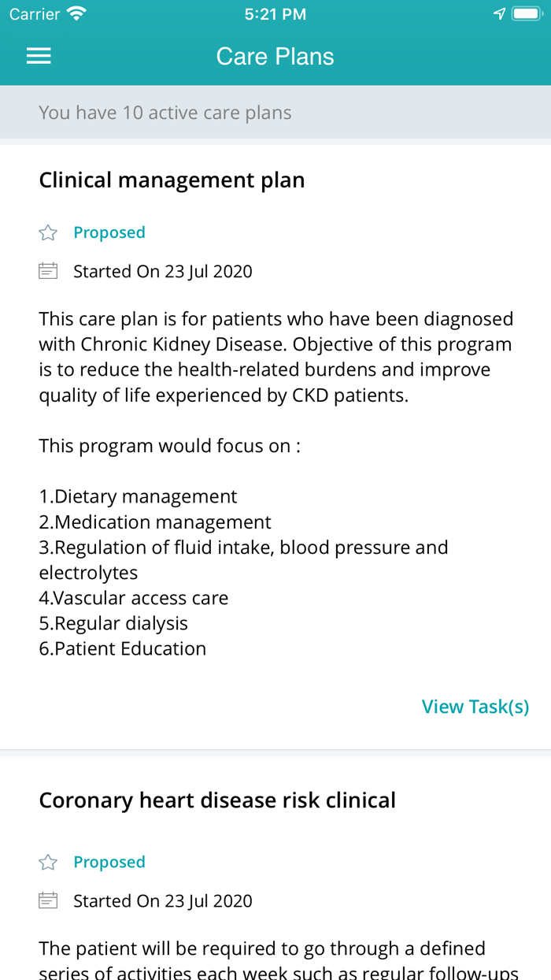The width and height of the screenshot is (551, 980).
Task: Tap the active care plans banner
Action: click(166, 112)
